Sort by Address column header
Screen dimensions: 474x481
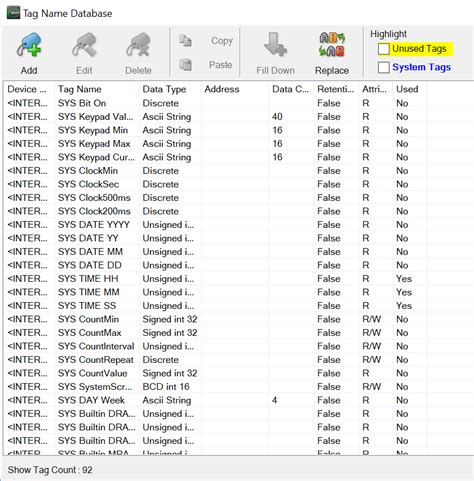[x=235, y=89]
